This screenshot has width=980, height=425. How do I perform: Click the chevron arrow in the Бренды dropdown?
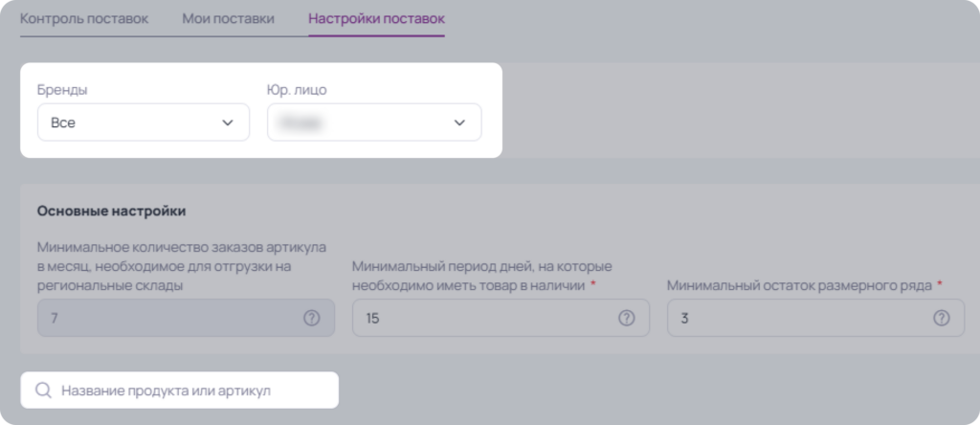coord(228,123)
